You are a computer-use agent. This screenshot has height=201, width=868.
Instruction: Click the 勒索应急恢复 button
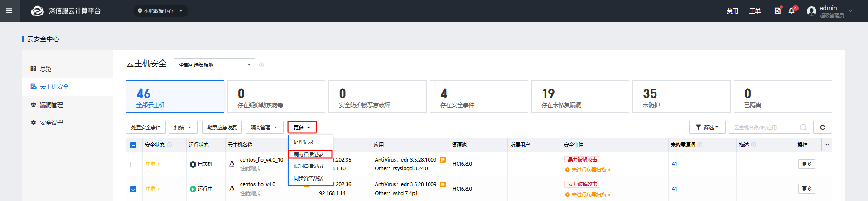222,127
